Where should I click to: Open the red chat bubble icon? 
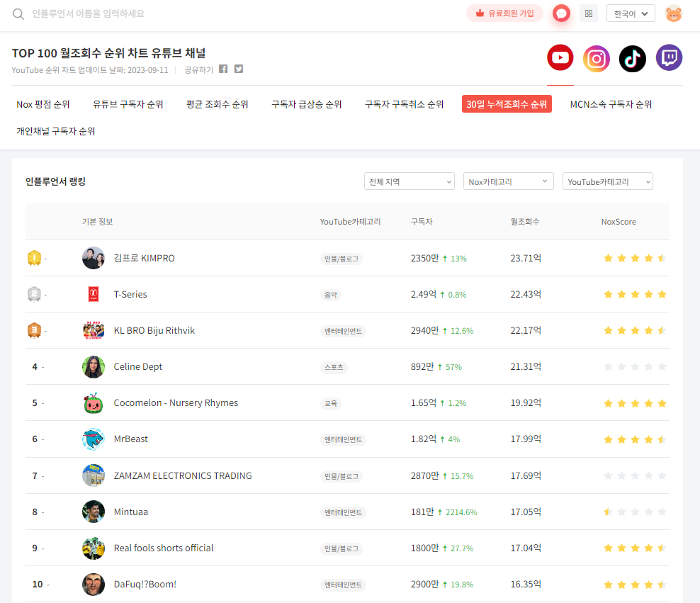pos(561,13)
